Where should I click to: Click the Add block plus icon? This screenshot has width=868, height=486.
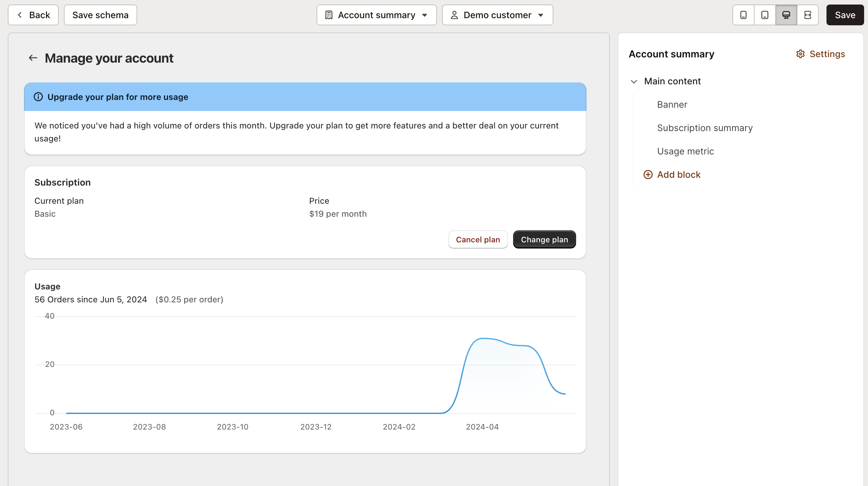tap(648, 175)
